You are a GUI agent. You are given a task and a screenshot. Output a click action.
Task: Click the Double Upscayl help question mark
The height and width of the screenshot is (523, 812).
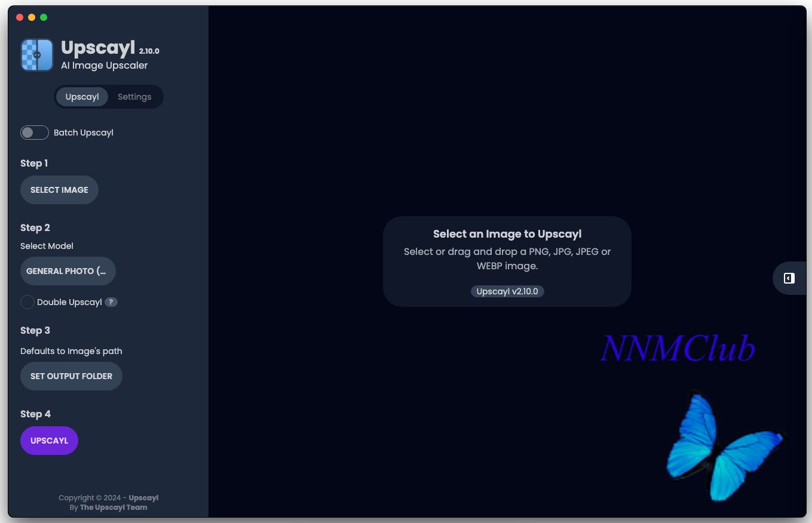pos(111,302)
